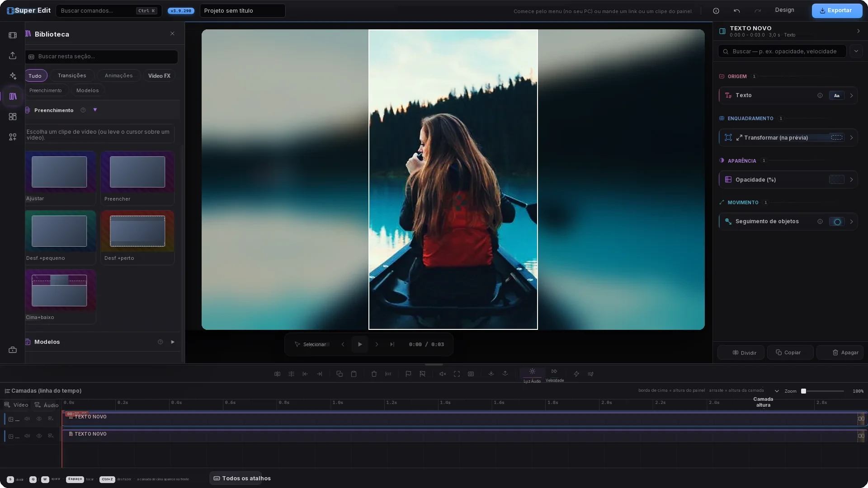This screenshot has height=488, width=868.
Task: Open the Design menu
Action: (x=784, y=10)
